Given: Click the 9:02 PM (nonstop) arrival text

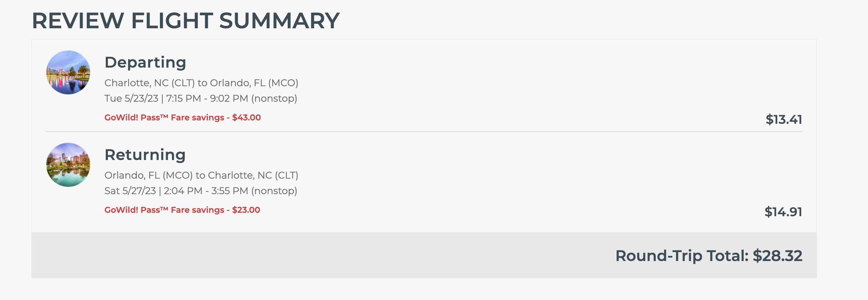Looking at the screenshot, I should (254, 98).
